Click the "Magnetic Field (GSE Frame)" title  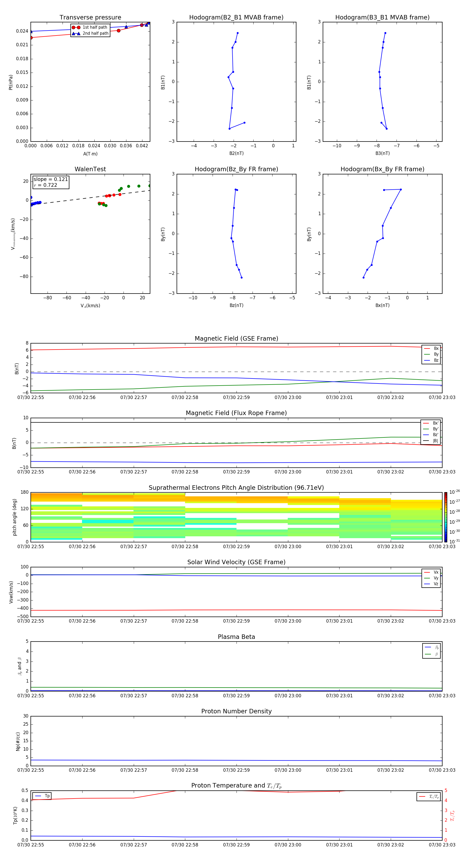(236, 339)
